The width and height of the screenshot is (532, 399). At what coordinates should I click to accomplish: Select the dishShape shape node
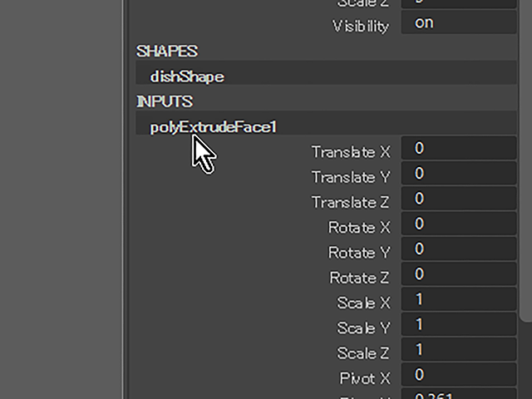[326, 73]
